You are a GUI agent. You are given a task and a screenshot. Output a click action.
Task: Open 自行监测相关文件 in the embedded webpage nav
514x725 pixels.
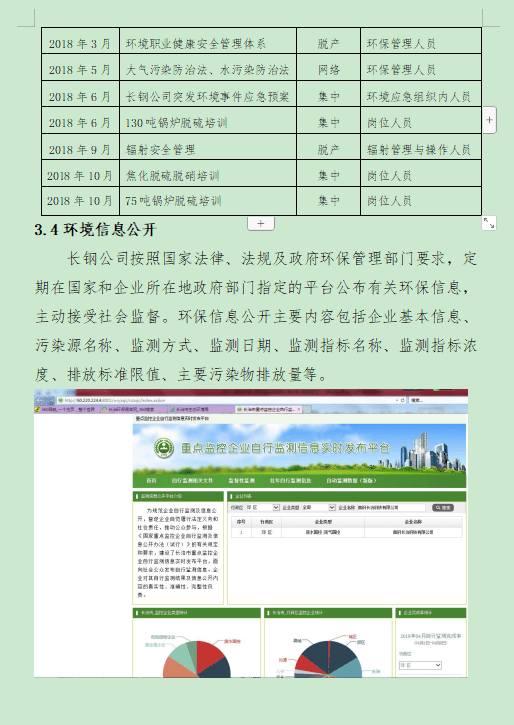[x=192, y=480]
